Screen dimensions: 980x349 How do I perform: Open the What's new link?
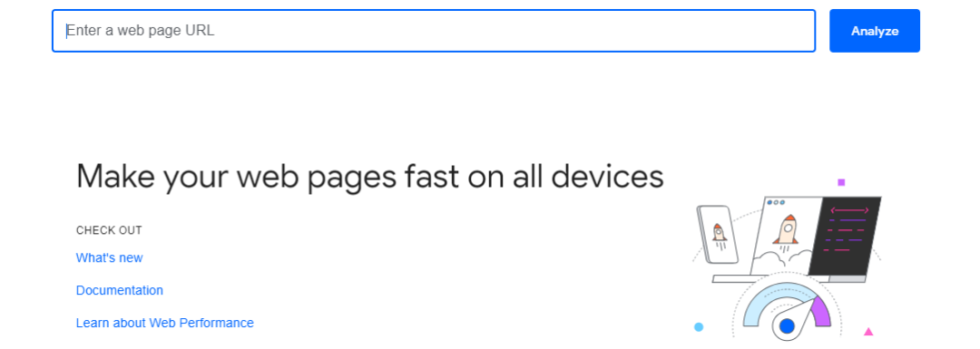(x=110, y=257)
